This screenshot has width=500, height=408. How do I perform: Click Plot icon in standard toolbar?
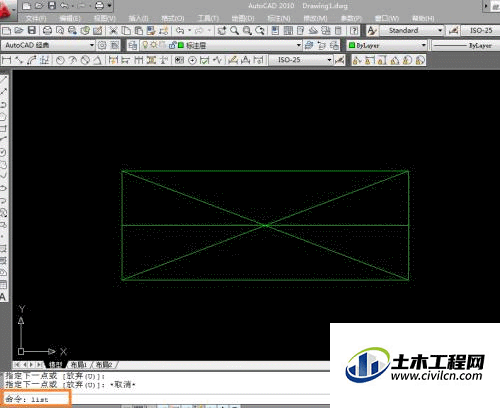pos(47,31)
